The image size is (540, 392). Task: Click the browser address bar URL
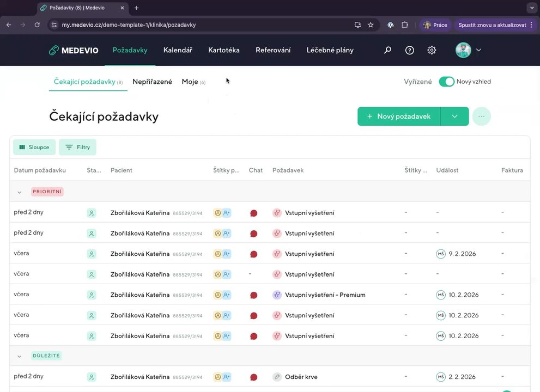tap(129, 25)
